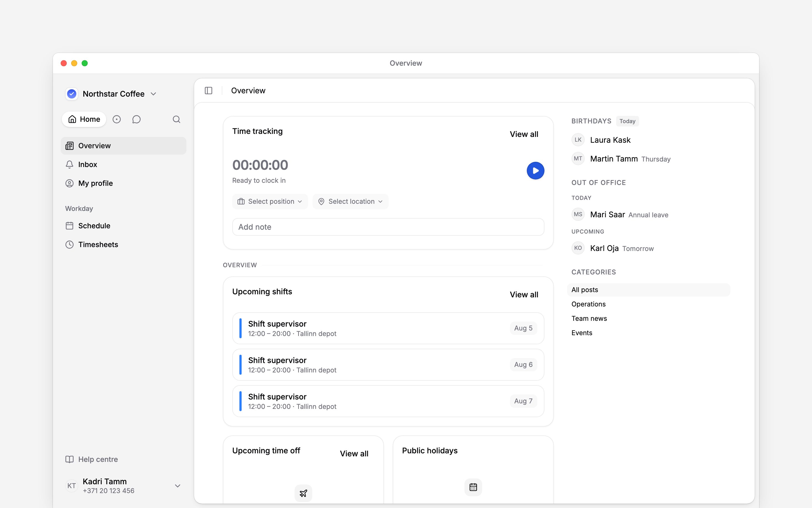Go to My profile
The image size is (812, 508).
point(124,183)
